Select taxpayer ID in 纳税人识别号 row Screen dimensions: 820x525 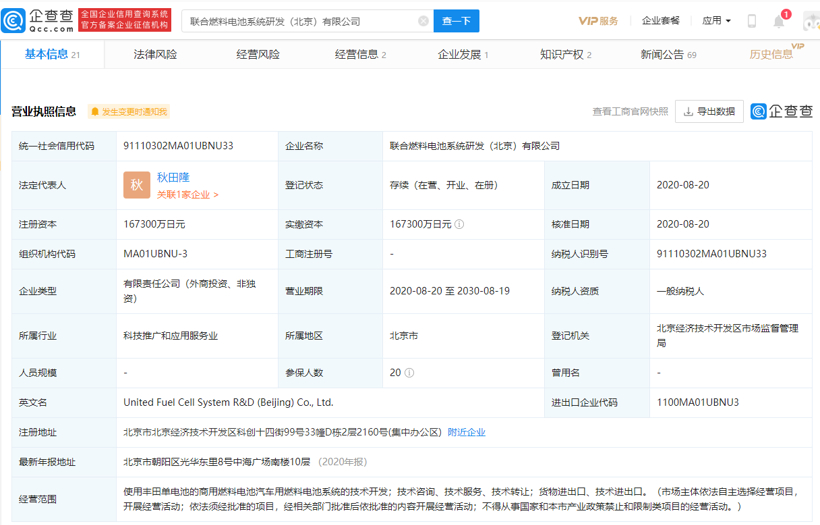(712, 254)
